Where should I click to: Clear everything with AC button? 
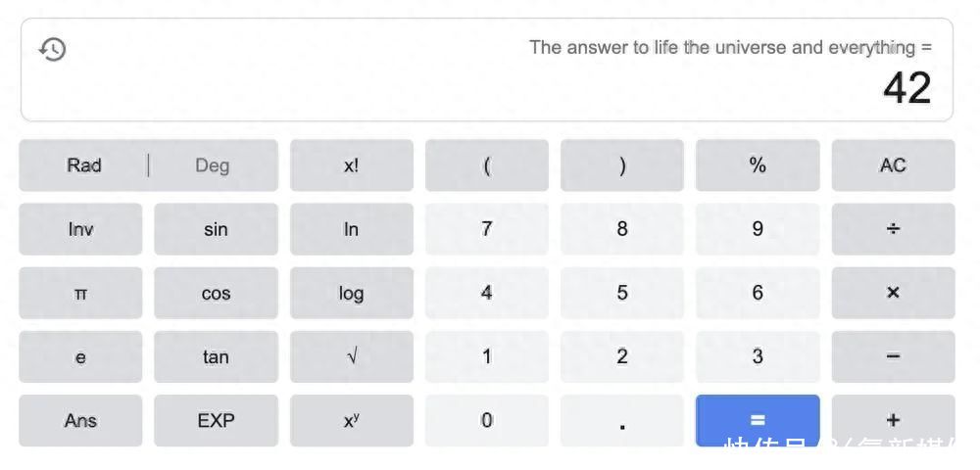(x=892, y=165)
